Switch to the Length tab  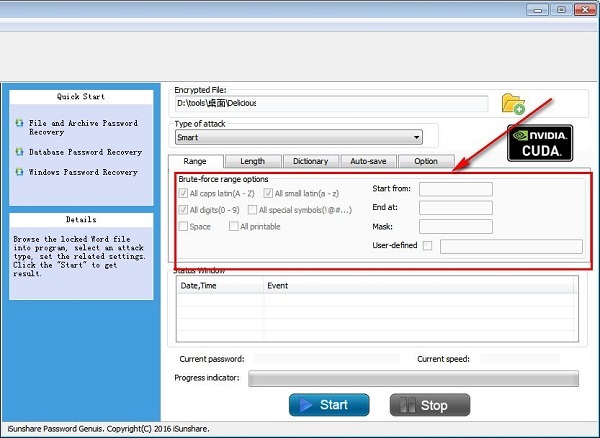(252, 161)
